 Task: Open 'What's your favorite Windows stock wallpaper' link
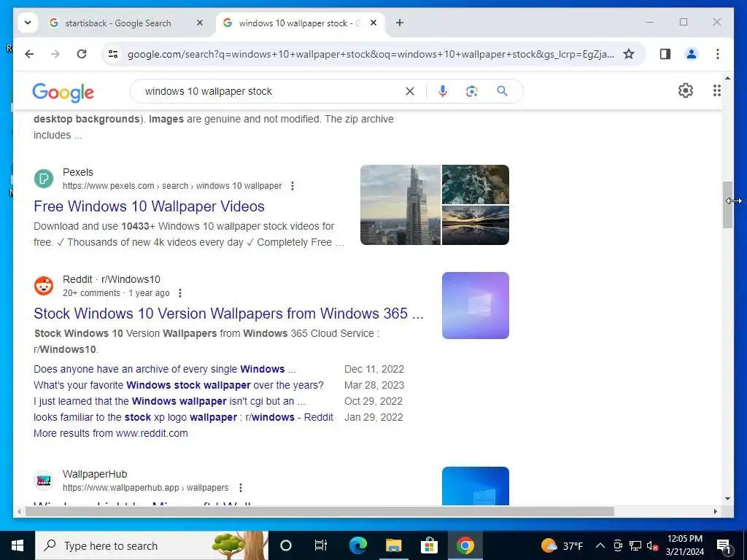(179, 385)
